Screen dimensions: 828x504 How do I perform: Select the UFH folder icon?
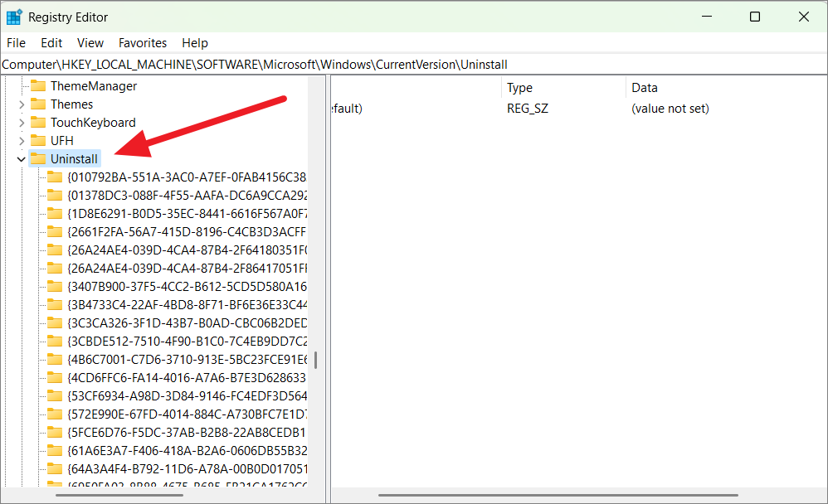click(x=38, y=140)
